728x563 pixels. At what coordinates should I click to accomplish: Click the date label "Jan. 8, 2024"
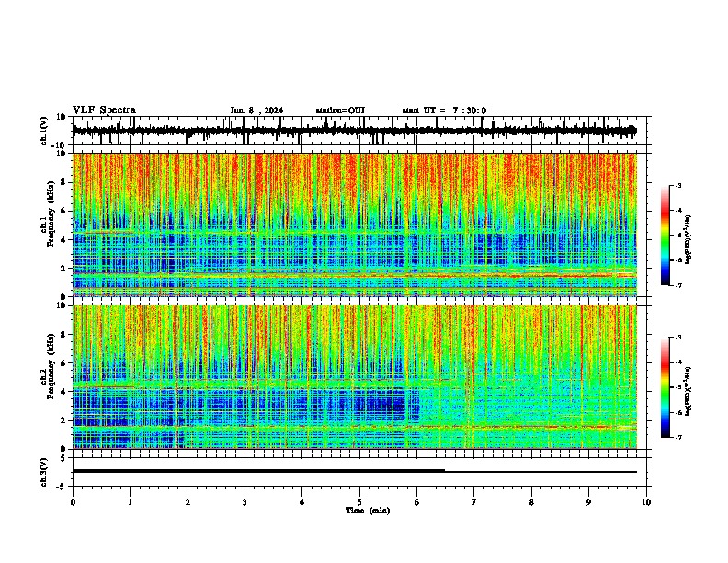pos(256,110)
